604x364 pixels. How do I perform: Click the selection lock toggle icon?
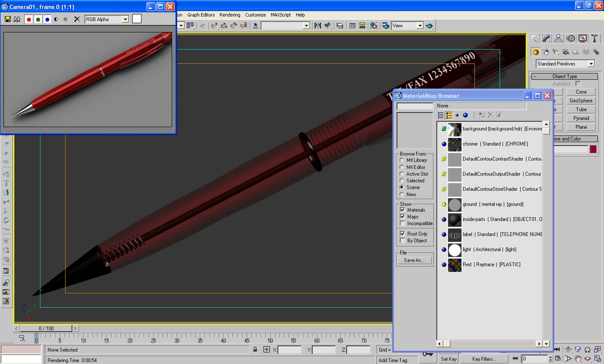pos(255,350)
